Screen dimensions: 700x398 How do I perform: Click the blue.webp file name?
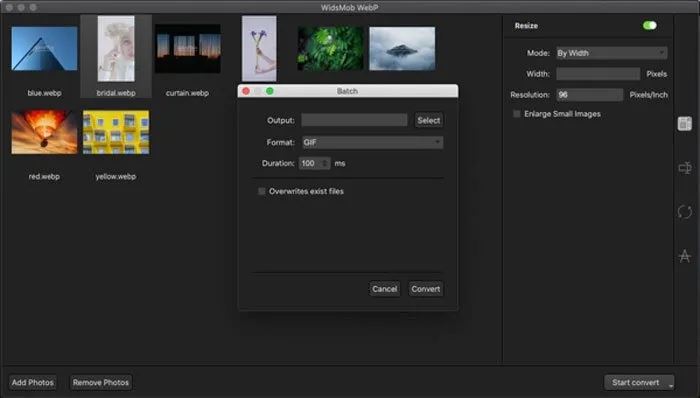(x=44, y=93)
